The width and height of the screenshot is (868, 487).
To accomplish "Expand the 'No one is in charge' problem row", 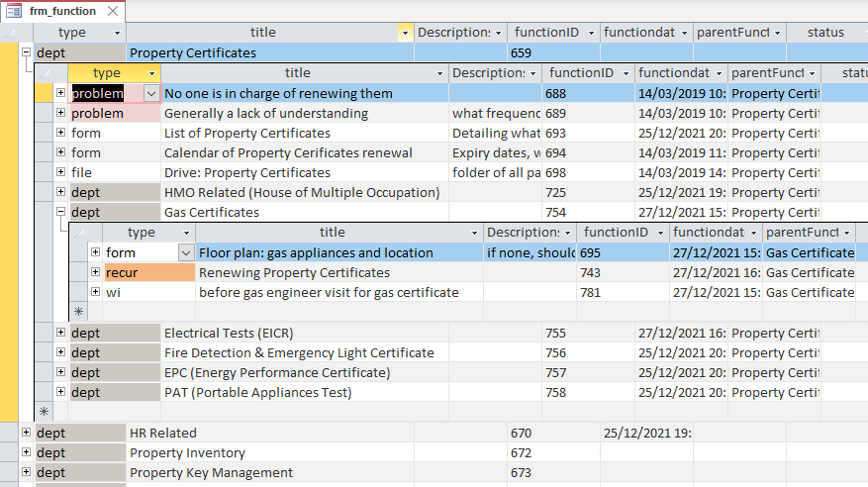I will [61, 92].
